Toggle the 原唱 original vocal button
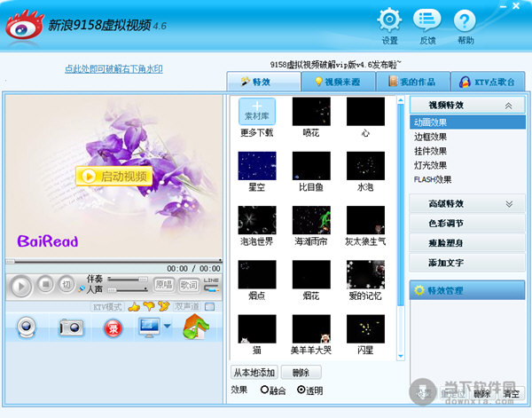This screenshot has height=418, width=532. coord(164,285)
